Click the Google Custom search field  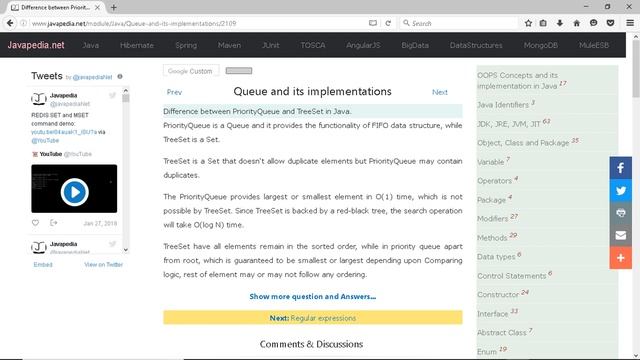tap(191, 71)
